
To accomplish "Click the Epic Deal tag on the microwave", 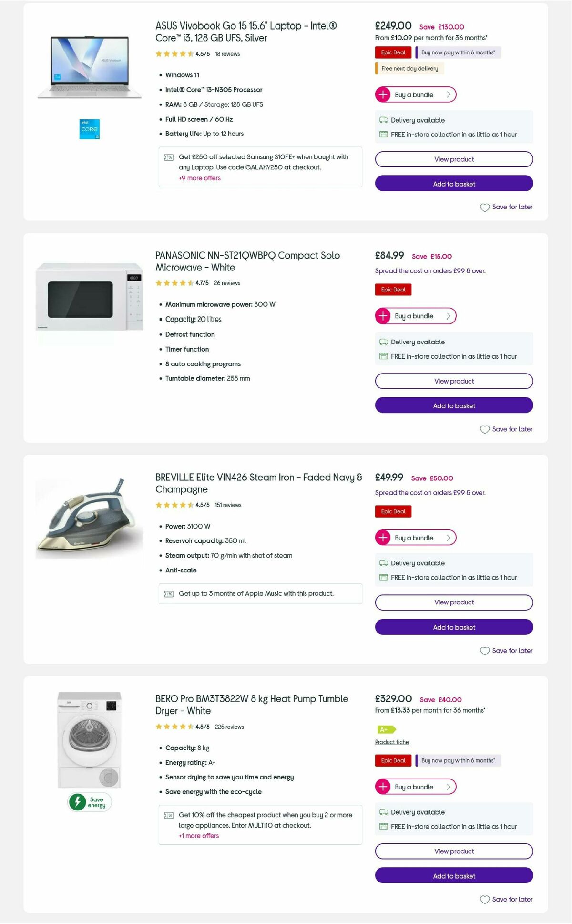I will pos(393,290).
